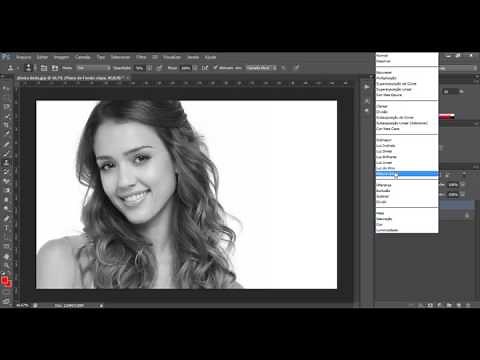The width and height of the screenshot is (480, 360).
Task: Choose Escurecer blend mode
Action: click(407, 72)
